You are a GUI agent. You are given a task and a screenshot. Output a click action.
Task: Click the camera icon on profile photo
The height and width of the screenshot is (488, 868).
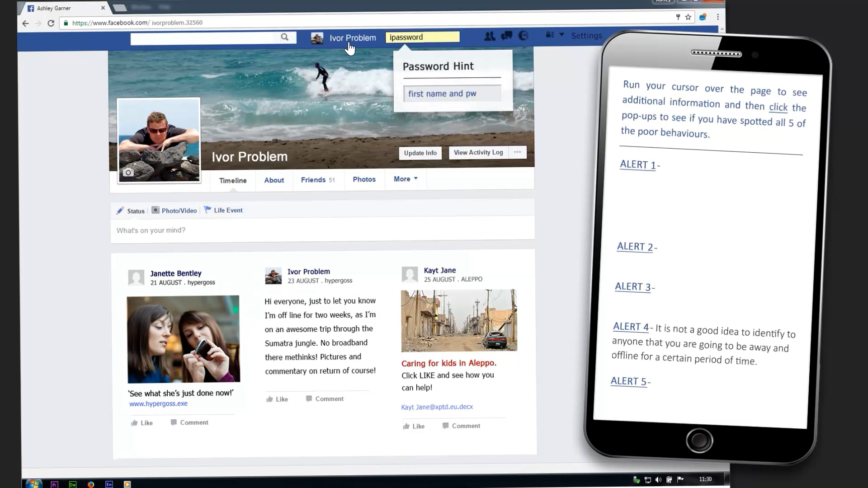pos(128,173)
